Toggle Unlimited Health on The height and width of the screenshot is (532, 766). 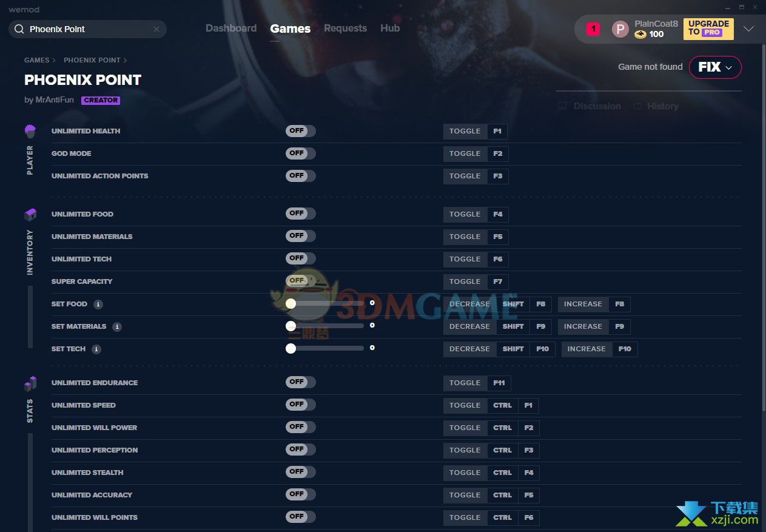(301, 131)
